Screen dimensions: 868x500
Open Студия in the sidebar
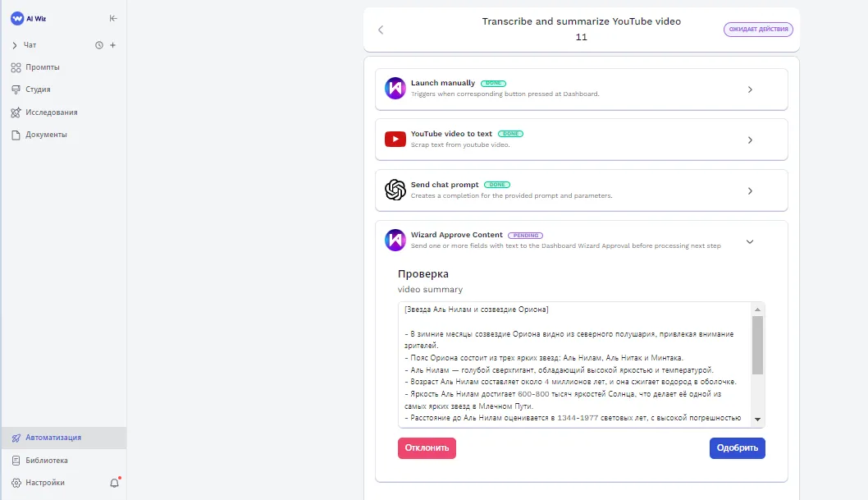[x=38, y=89]
